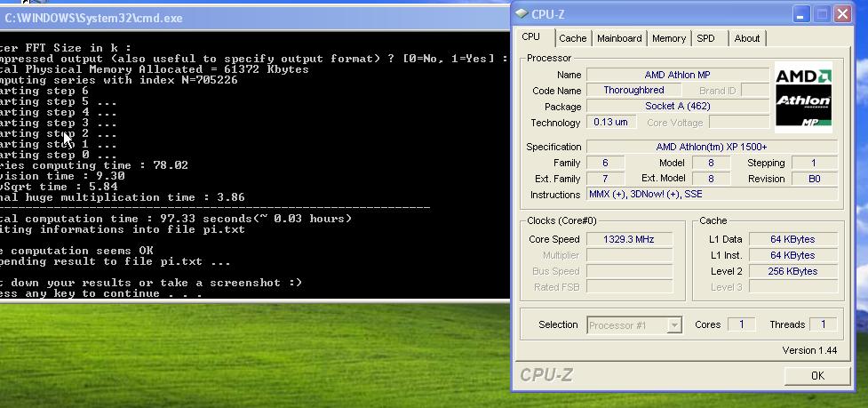
Task: Click the Physical Memory Allocated 61372 Kbytes line
Action: pyautogui.click(x=154, y=69)
